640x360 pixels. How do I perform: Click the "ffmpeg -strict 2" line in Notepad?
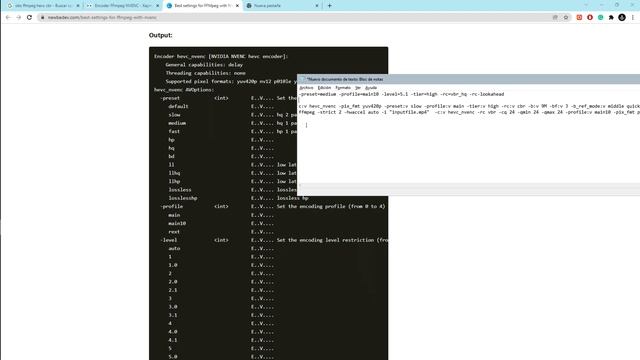(469, 112)
